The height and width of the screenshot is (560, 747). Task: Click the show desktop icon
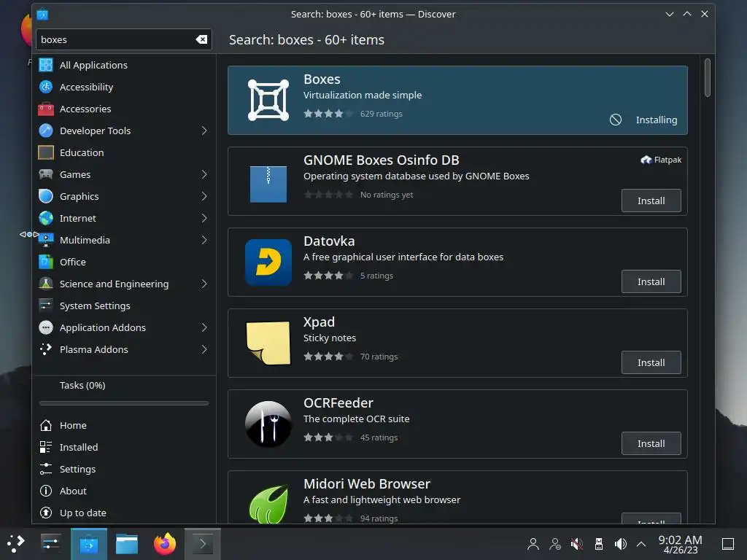point(728,544)
